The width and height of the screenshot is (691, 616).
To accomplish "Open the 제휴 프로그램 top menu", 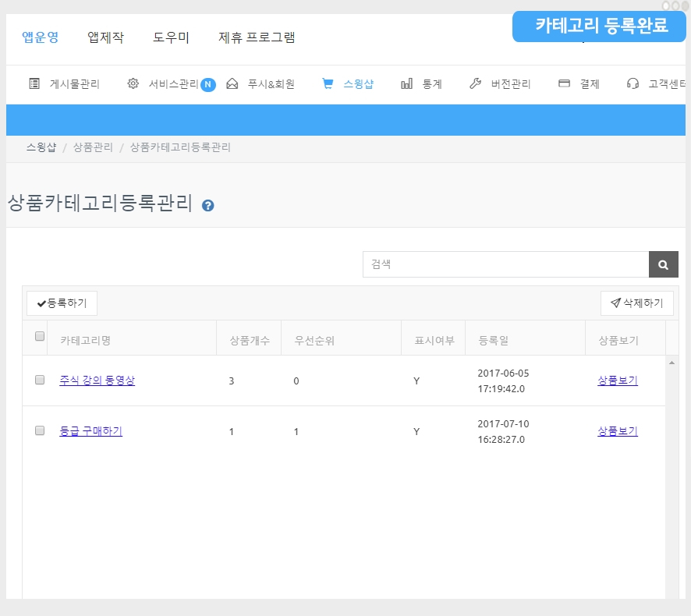I will tap(257, 37).
